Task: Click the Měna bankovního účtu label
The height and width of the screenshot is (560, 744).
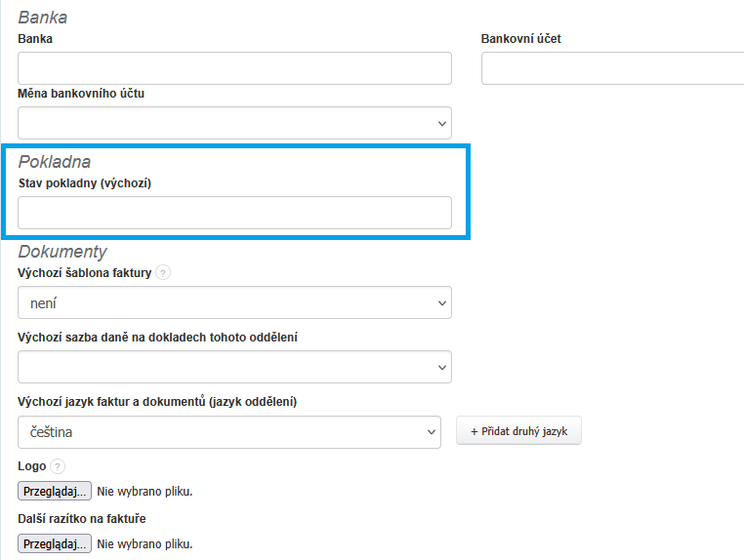Action: click(x=81, y=94)
